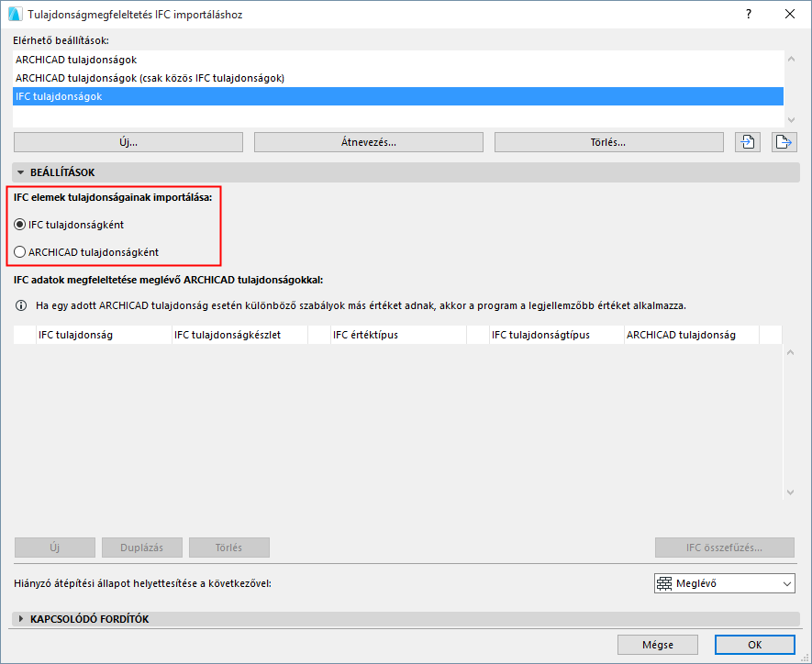The image size is (812, 664).
Task: Click the import settings icon button
Action: pos(747,142)
